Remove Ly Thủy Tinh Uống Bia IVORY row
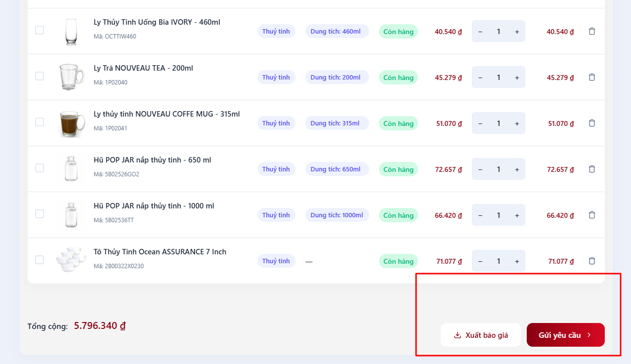The width and height of the screenshot is (631, 364). [592, 31]
